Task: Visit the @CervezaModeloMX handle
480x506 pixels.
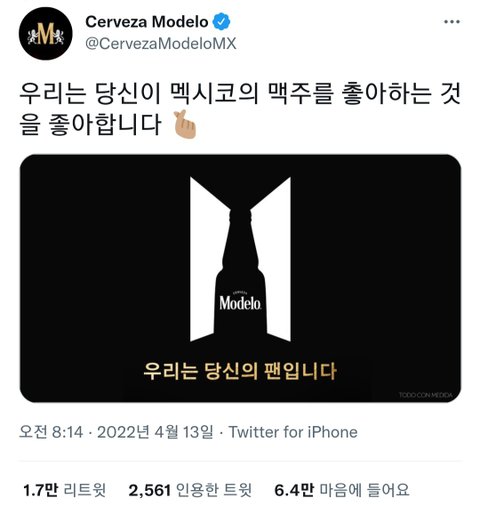Action: tap(161, 44)
